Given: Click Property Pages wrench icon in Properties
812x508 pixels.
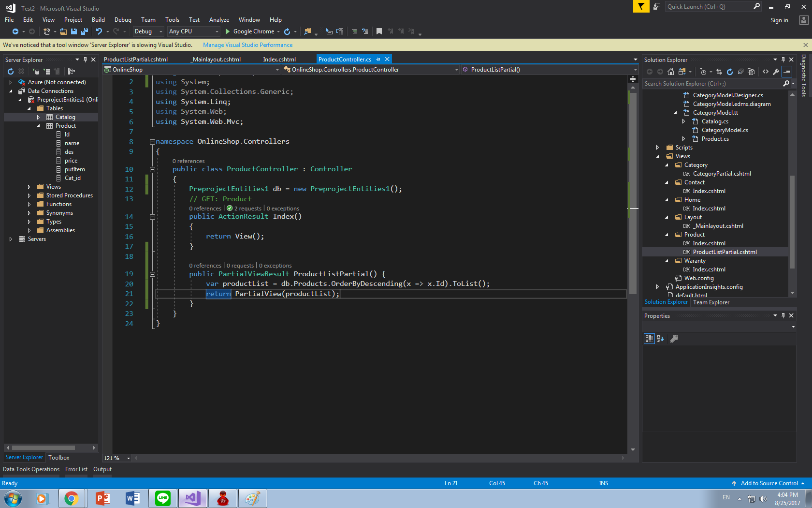Looking at the screenshot, I should click(674, 339).
